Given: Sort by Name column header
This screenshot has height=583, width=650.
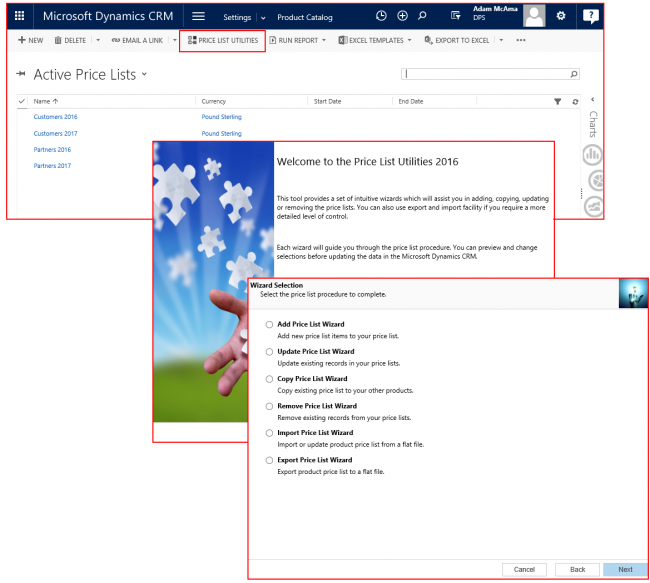Looking at the screenshot, I should point(46,101).
